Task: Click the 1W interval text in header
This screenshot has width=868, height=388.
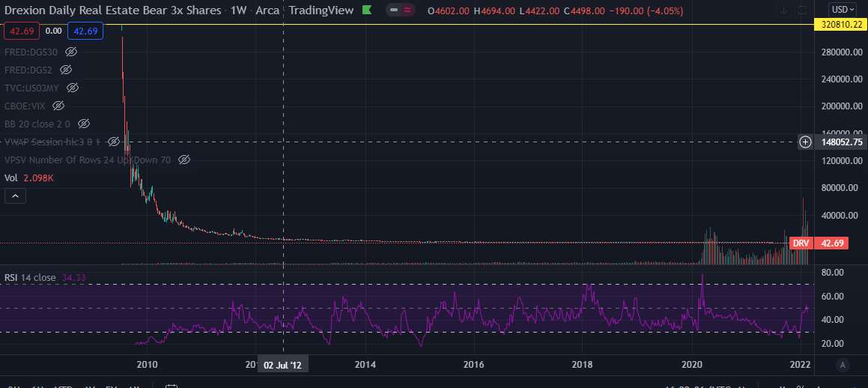Action: [x=239, y=10]
